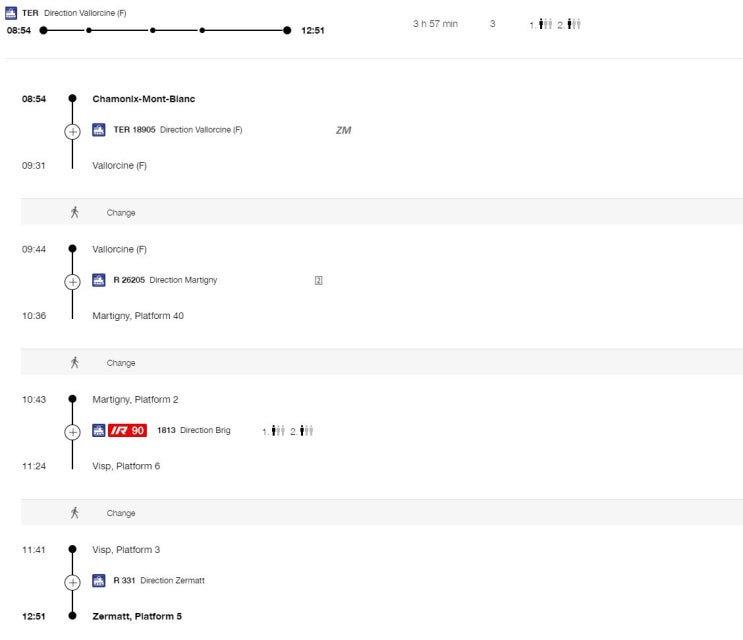Click the occupancy icons in the trip summary header

(x=555, y=24)
